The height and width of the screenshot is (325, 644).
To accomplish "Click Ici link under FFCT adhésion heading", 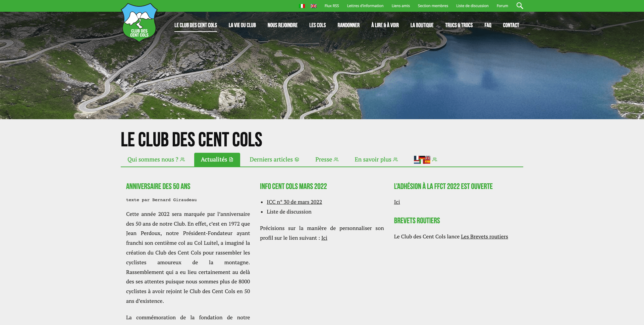I will coord(397,202).
